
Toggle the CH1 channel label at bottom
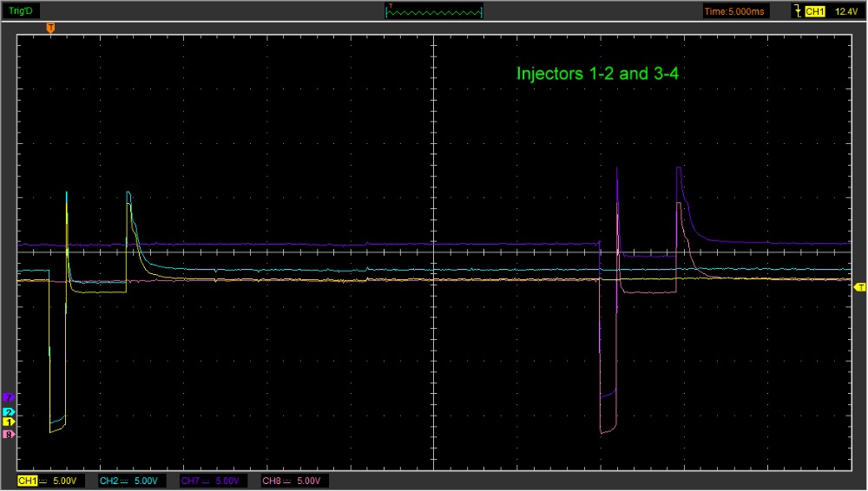pos(27,481)
